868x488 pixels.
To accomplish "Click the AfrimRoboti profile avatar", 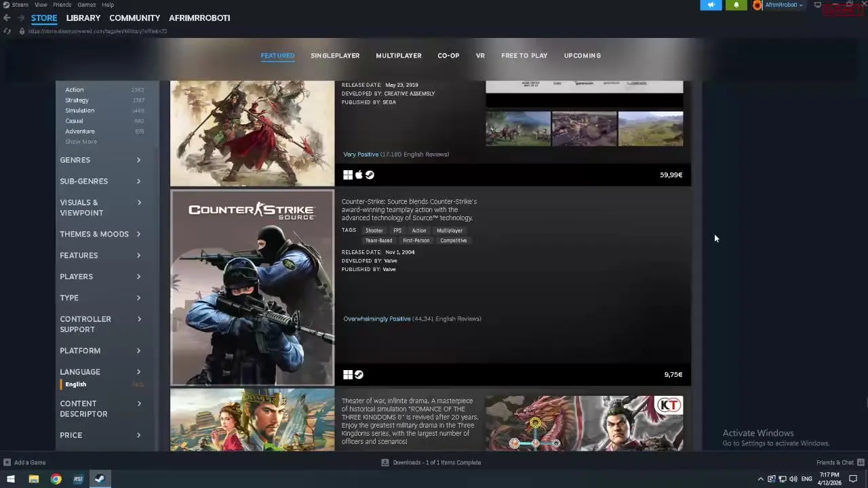I will [757, 5].
